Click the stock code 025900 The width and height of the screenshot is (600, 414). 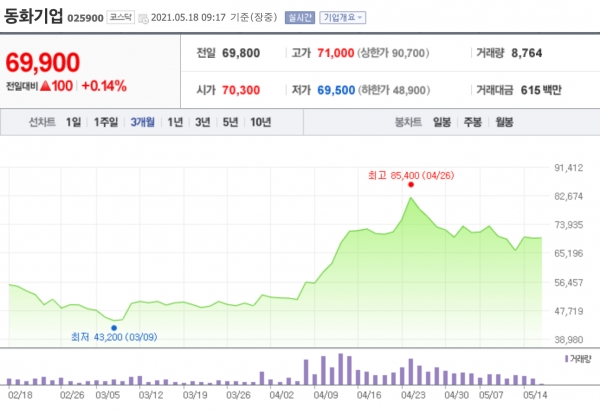pos(85,18)
